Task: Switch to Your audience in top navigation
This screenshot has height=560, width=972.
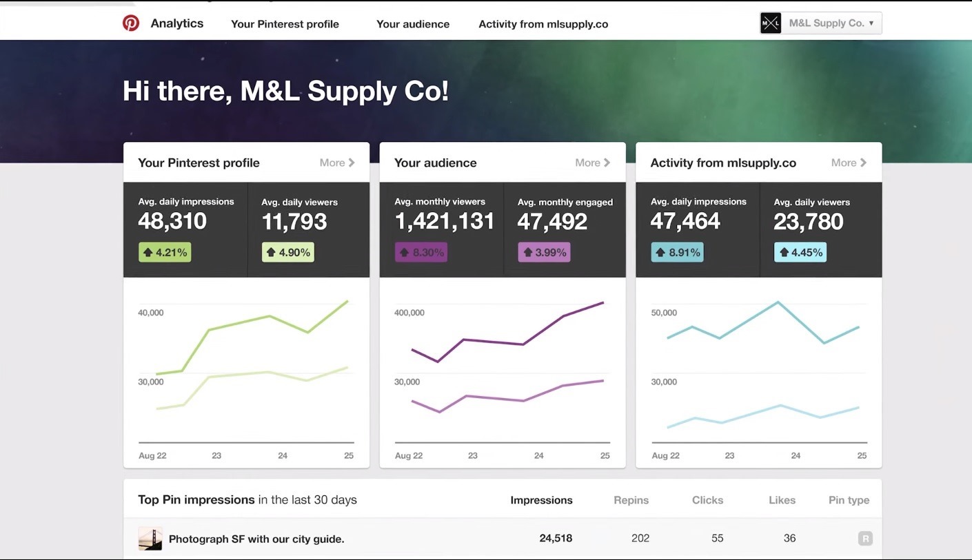Action: pyautogui.click(x=413, y=24)
